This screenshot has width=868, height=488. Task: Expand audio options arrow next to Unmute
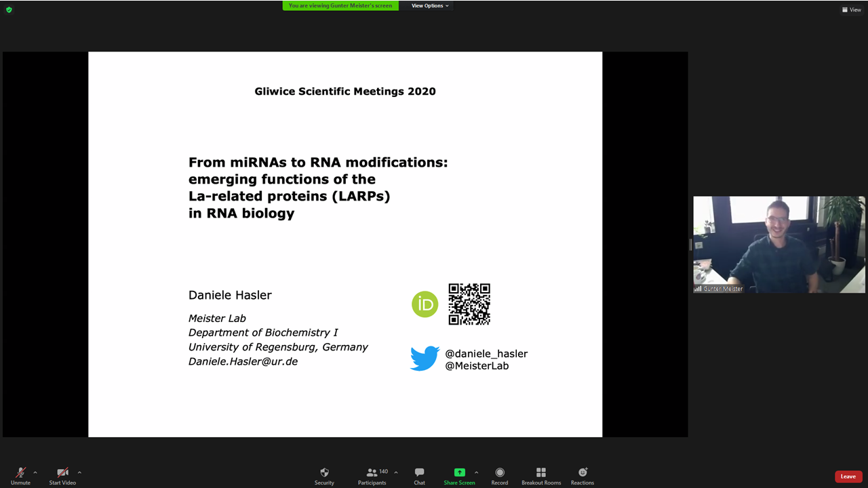pyautogui.click(x=35, y=472)
